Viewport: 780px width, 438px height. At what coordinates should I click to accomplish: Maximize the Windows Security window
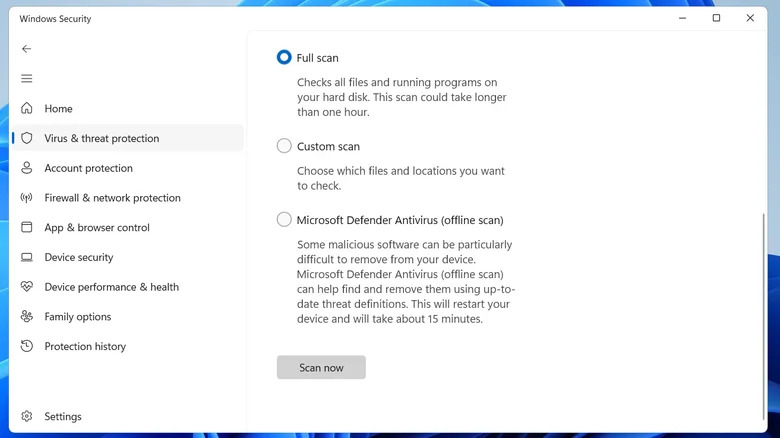[x=716, y=18]
